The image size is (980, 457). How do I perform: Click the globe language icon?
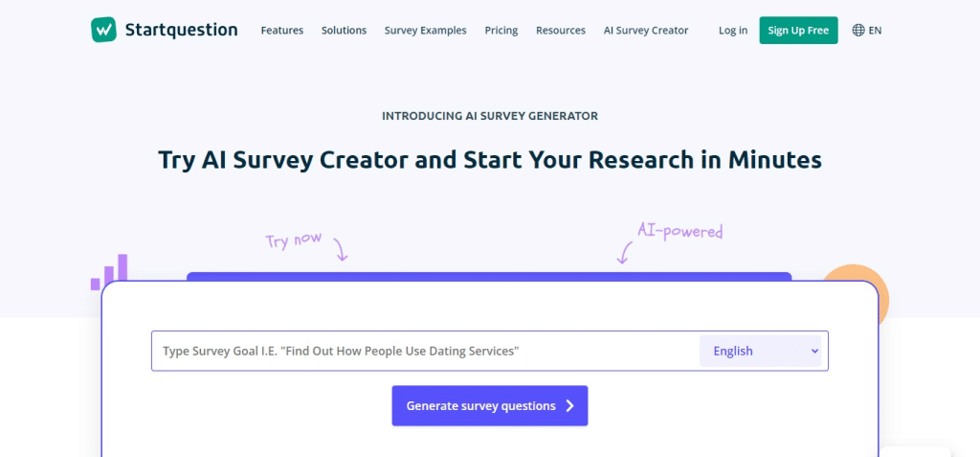click(x=857, y=30)
